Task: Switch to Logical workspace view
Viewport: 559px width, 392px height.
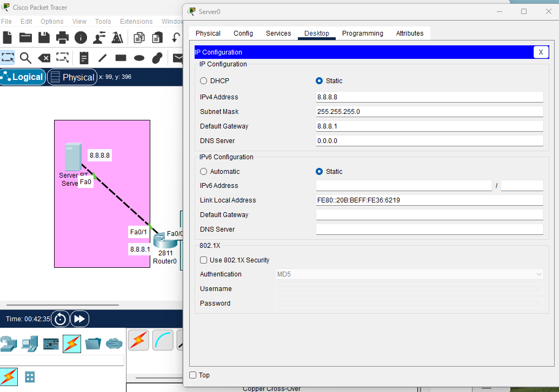Action: click(23, 77)
